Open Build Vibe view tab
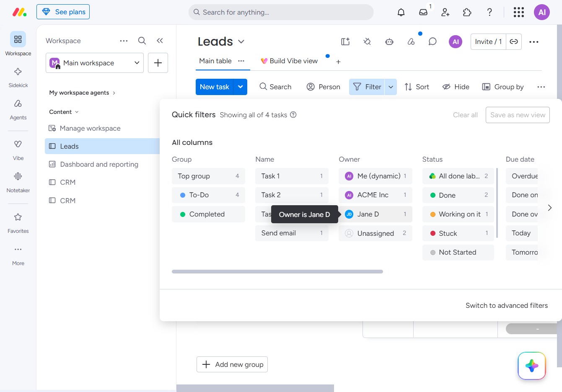Viewport: 562px width, 392px height. pos(289,61)
